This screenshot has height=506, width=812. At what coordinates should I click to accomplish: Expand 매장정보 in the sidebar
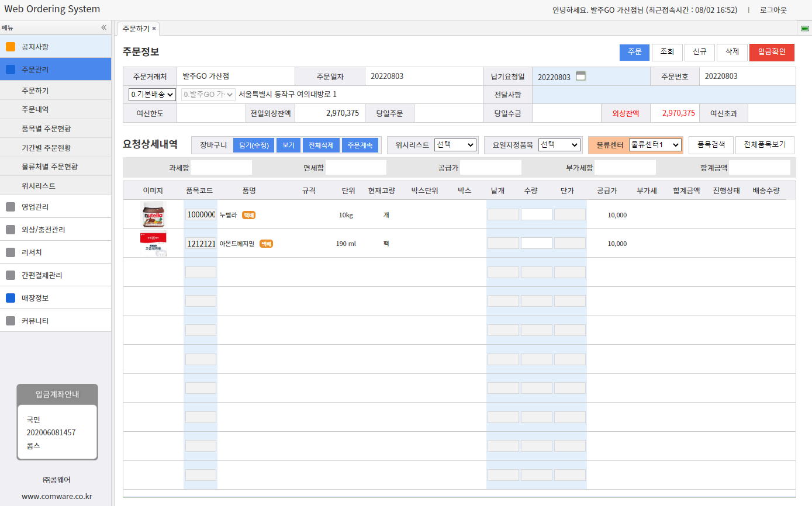[x=56, y=298]
